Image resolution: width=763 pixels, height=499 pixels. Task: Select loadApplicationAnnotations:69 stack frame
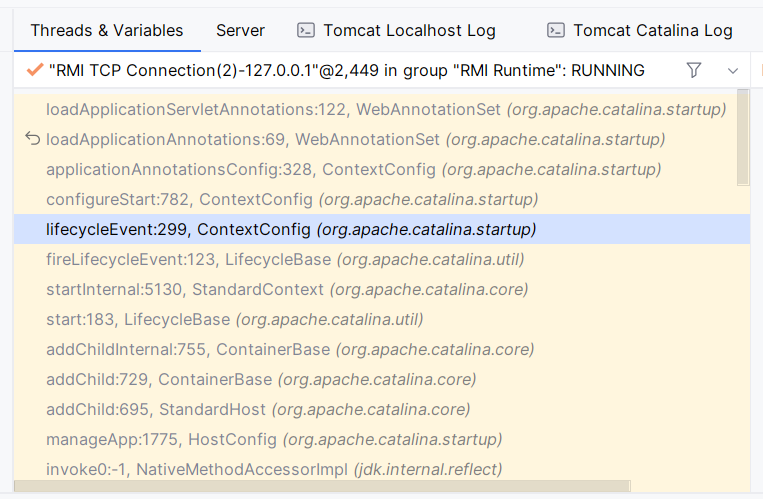[x=355, y=139]
